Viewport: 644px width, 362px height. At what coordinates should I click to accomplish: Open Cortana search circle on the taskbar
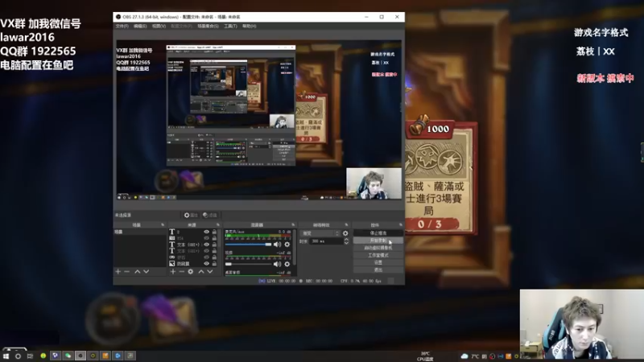tap(18, 356)
